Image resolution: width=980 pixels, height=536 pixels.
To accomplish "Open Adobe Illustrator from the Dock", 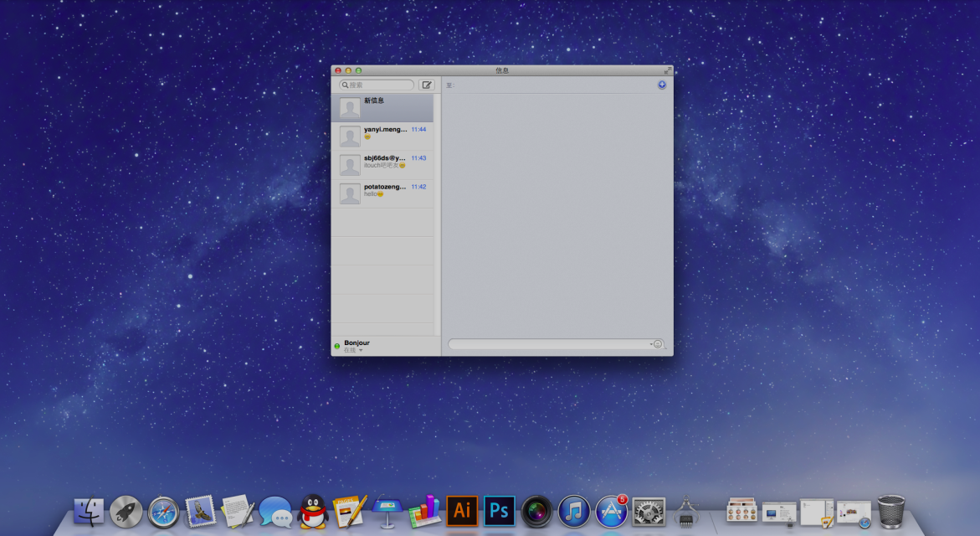I will (x=462, y=511).
